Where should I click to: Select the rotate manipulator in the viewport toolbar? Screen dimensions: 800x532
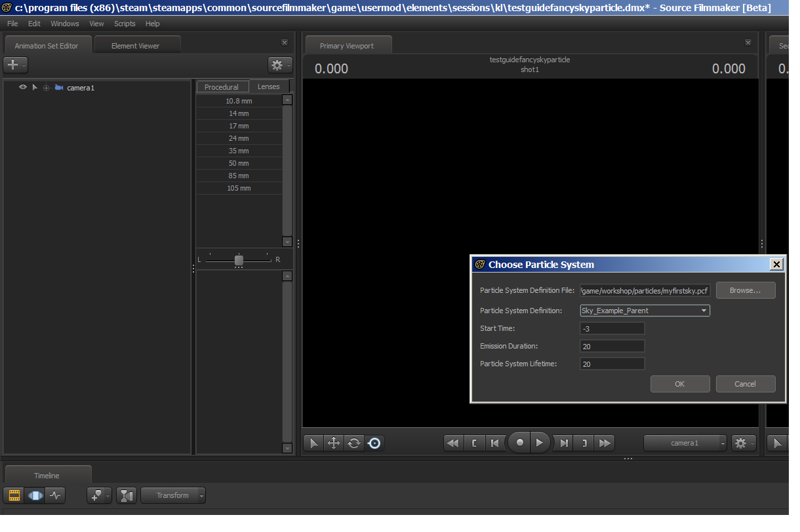point(354,444)
